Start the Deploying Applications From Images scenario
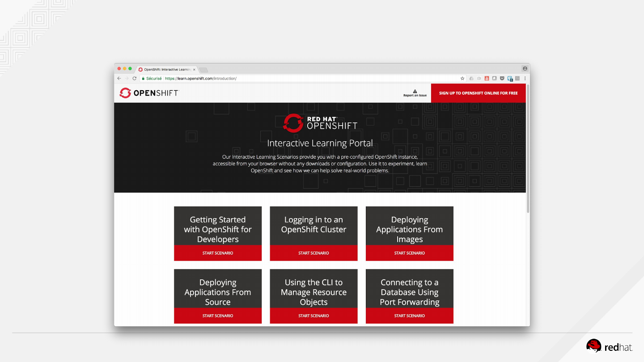The image size is (644, 362). point(410,253)
